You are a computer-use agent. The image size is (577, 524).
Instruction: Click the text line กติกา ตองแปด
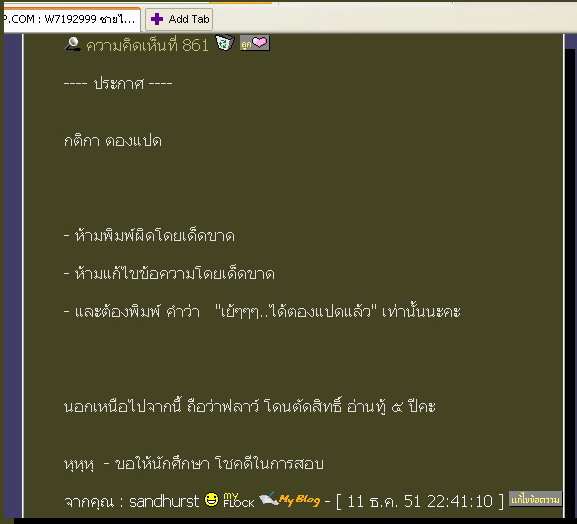click(x=113, y=141)
